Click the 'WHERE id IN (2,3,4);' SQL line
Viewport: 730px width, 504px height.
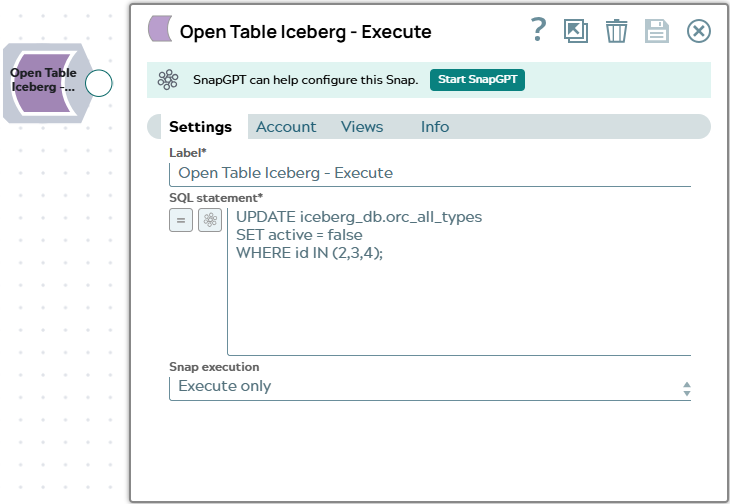click(x=309, y=253)
